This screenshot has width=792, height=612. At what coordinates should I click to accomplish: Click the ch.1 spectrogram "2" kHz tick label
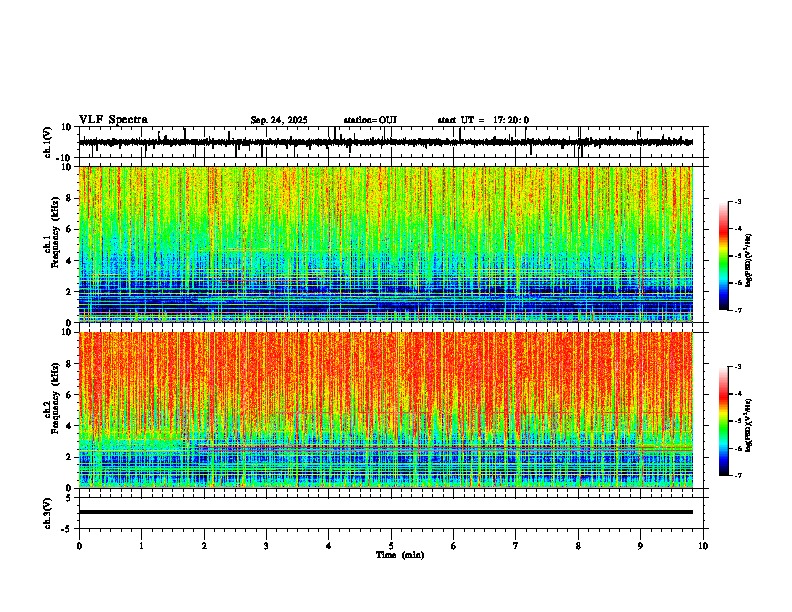(x=70, y=292)
